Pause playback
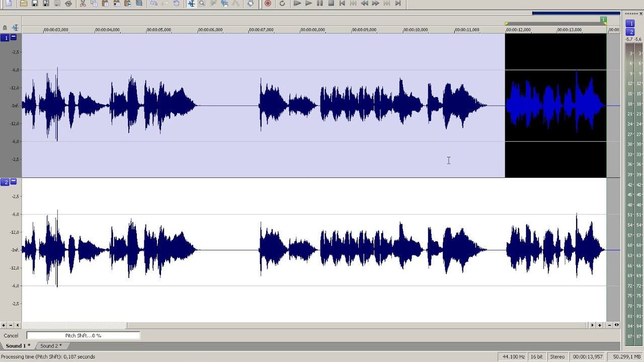The width and height of the screenshot is (644, 362). [319, 3]
